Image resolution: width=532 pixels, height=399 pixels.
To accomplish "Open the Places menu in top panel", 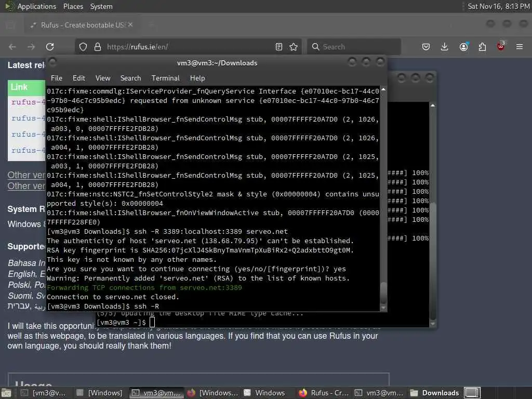I will [73, 6].
